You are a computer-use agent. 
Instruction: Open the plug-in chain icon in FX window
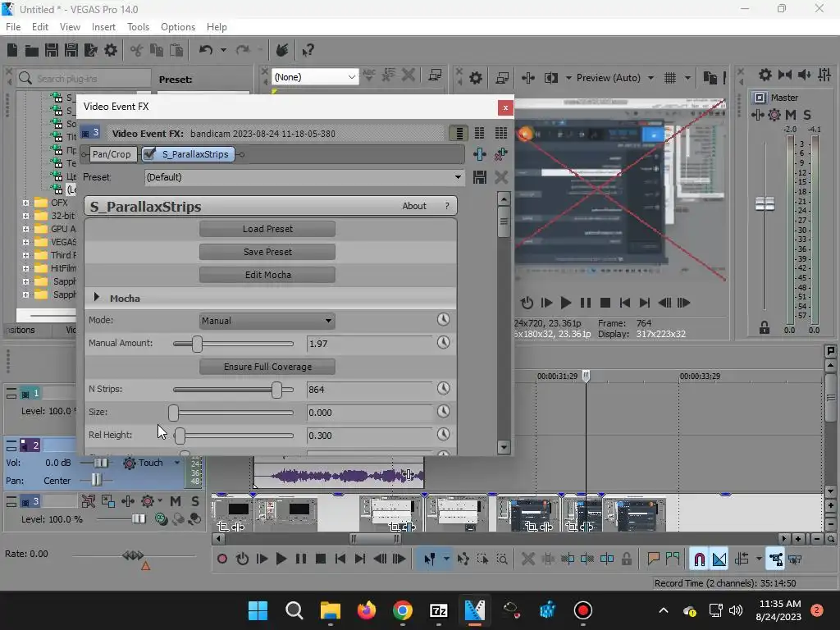point(479,155)
